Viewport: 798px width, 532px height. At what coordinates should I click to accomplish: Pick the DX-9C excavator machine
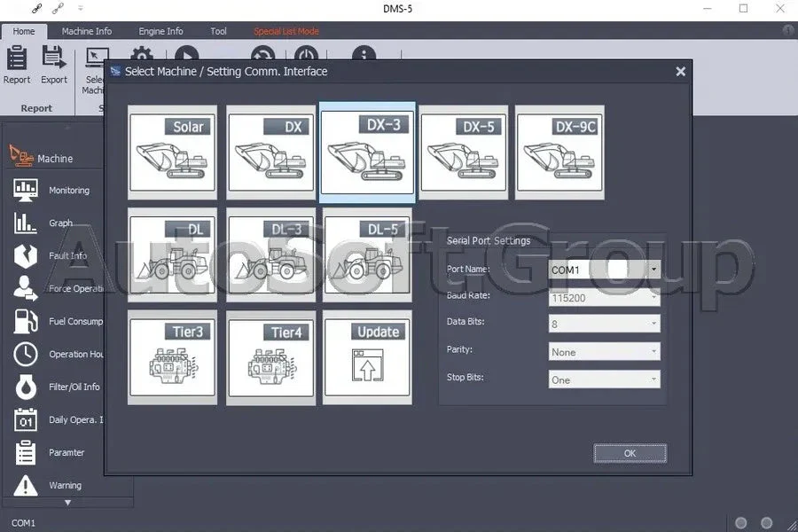(559, 149)
